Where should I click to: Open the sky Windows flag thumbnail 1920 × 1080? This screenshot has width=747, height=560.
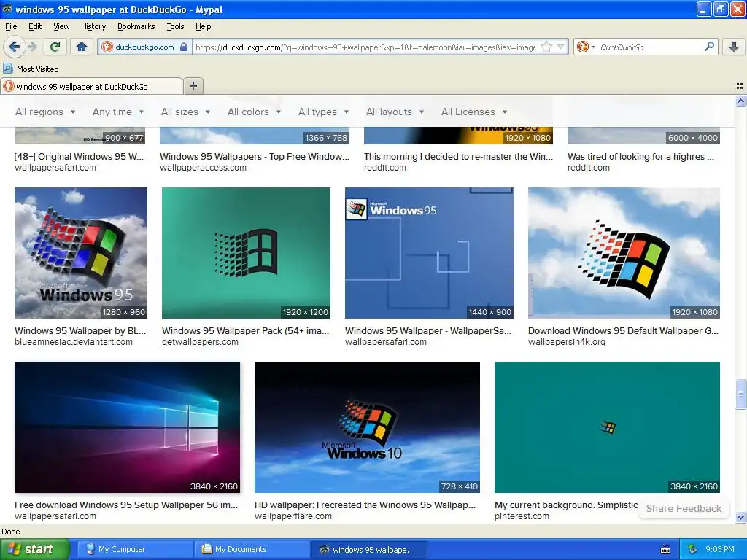[x=624, y=253]
